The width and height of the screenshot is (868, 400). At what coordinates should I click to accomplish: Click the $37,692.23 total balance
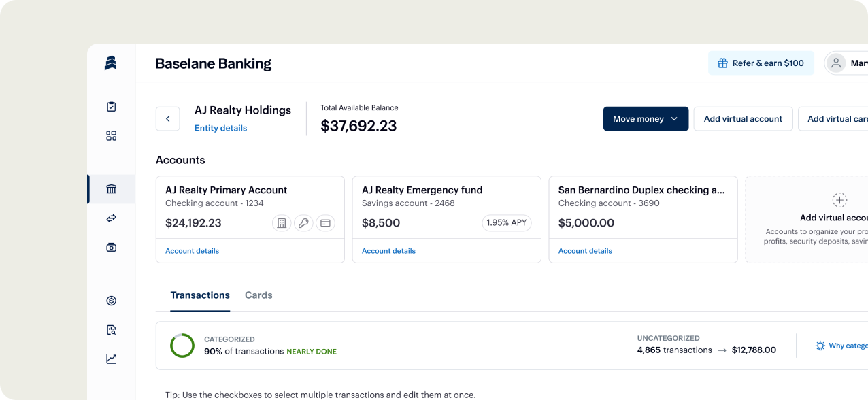(358, 126)
